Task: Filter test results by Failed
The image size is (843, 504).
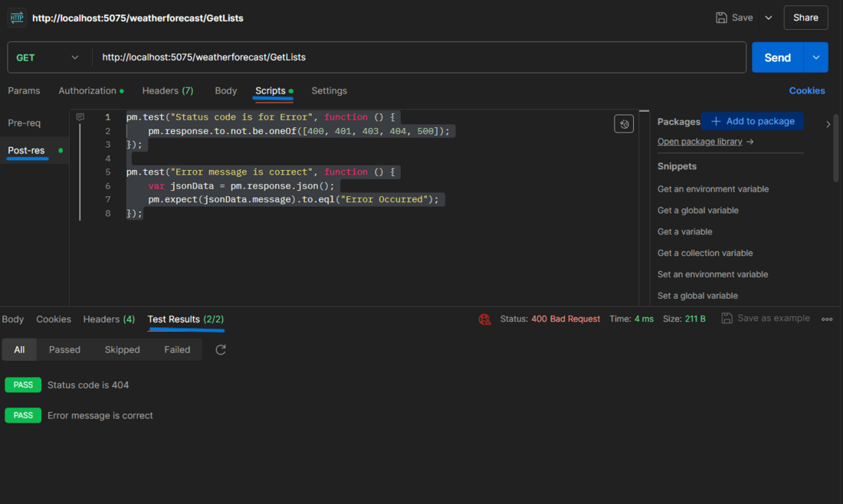Action: pos(177,350)
